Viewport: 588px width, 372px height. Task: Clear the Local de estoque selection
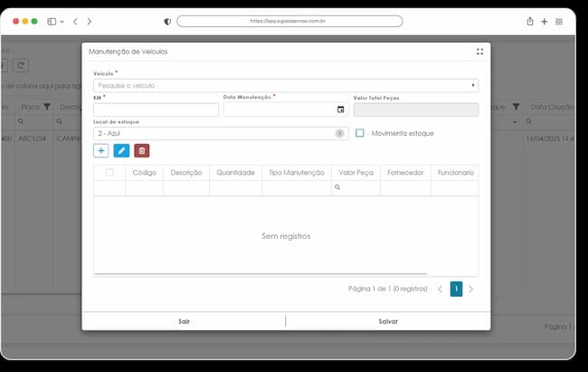[x=340, y=133]
